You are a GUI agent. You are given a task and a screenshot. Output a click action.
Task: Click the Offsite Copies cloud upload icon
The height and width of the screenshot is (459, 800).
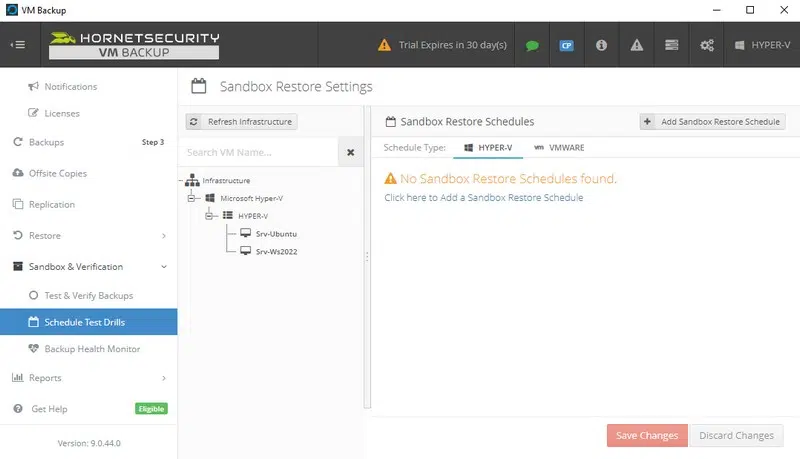click(18, 173)
